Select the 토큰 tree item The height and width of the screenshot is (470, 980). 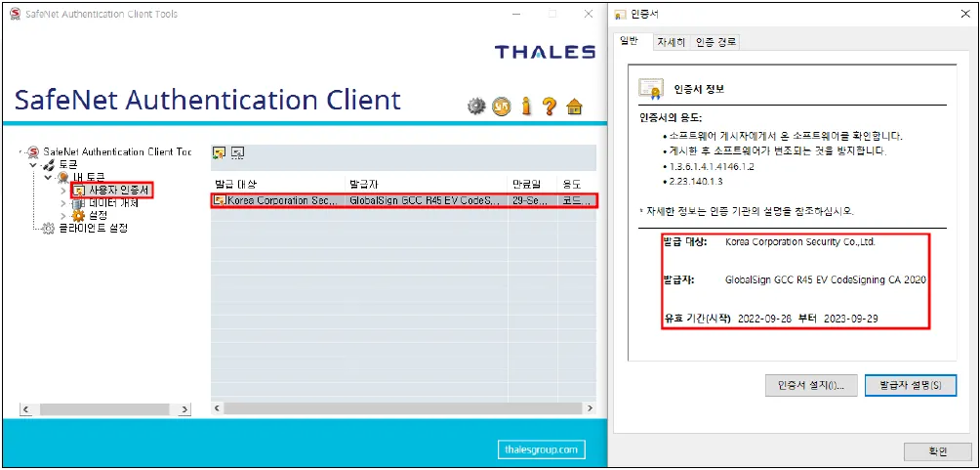coord(67,164)
